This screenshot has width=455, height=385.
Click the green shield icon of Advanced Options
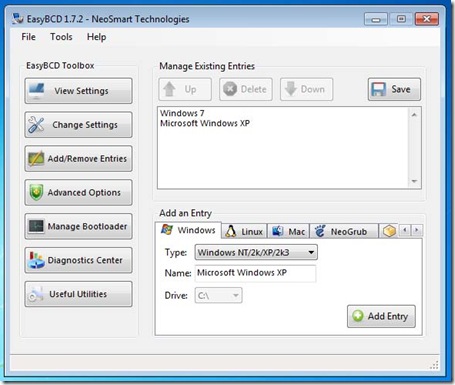click(x=36, y=192)
